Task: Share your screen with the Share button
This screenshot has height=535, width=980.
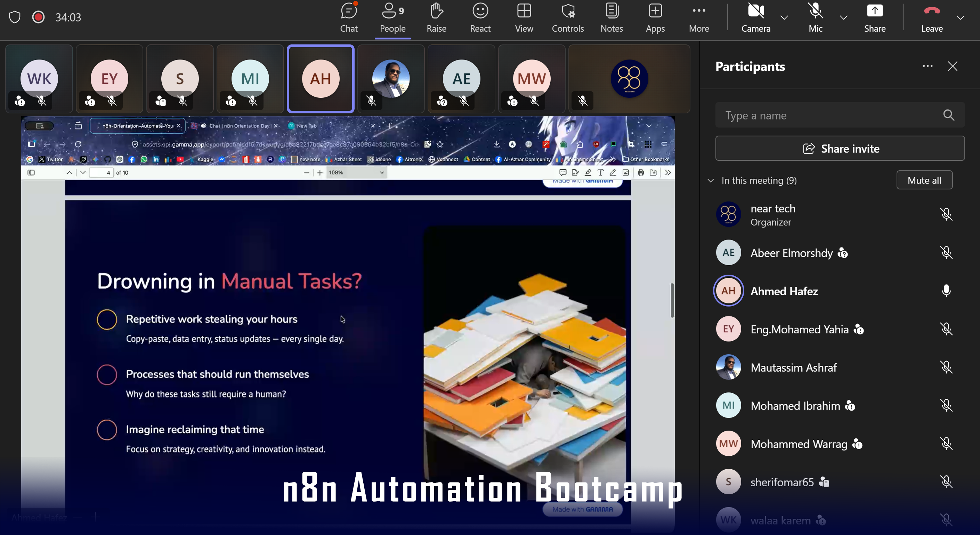Action: [875, 18]
